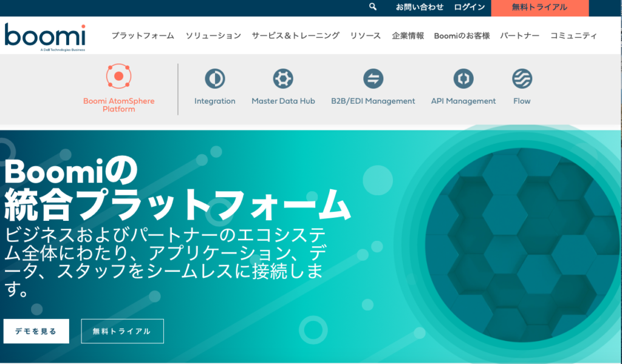The image size is (622, 364).
Task: Open the リソース menu
Action: (x=365, y=36)
